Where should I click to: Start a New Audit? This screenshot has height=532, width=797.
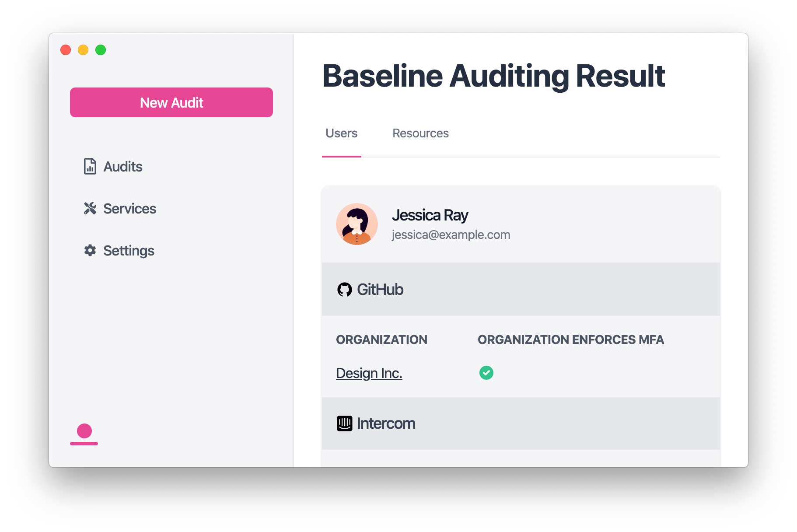171,102
